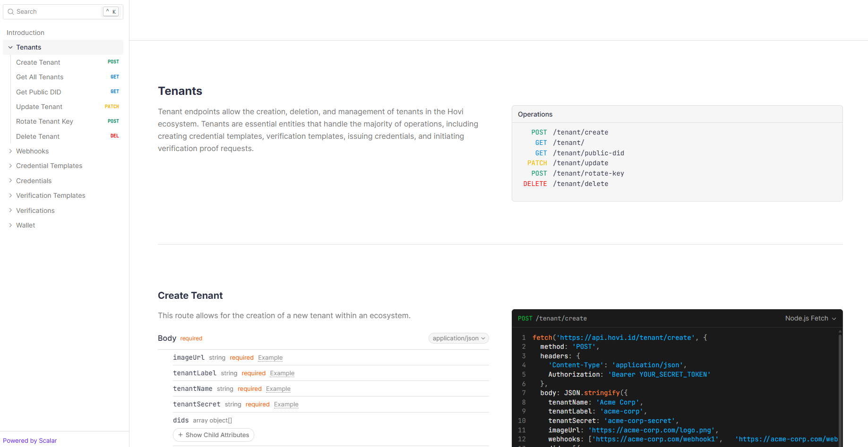Select Rotate Tenant Key in sidebar
This screenshot has height=447, width=868.
pos(44,121)
